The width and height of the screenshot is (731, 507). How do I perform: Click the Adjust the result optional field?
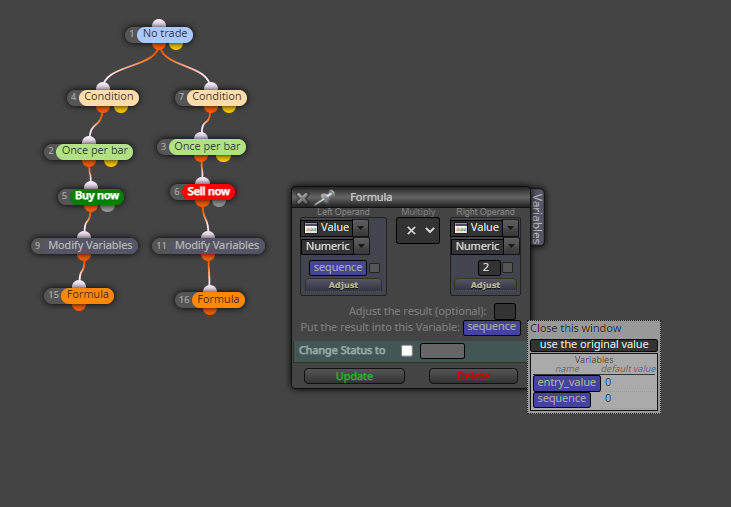[505, 311]
